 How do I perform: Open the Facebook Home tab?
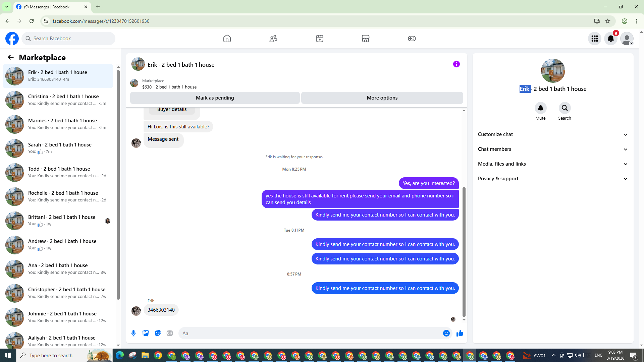pyautogui.click(x=227, y=39)
